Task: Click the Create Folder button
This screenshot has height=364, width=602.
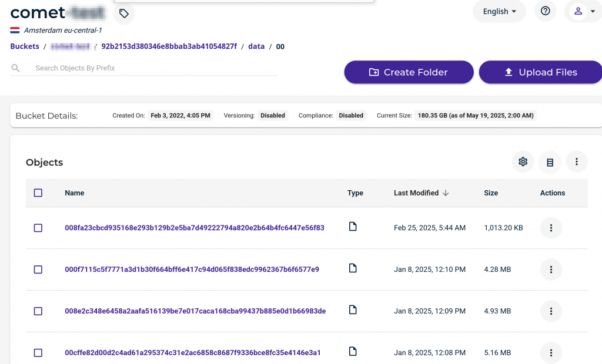Action: [x=409, y=72]
